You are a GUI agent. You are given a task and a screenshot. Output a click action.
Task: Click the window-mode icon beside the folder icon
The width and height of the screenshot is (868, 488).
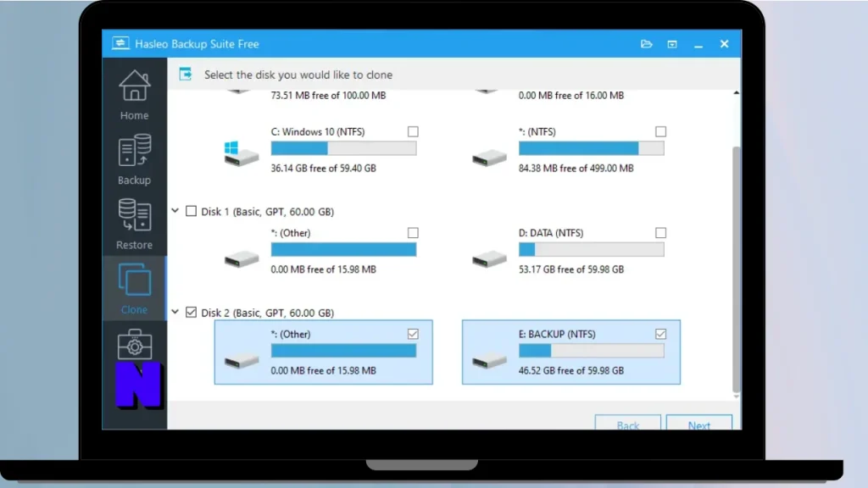pos(672,44)
